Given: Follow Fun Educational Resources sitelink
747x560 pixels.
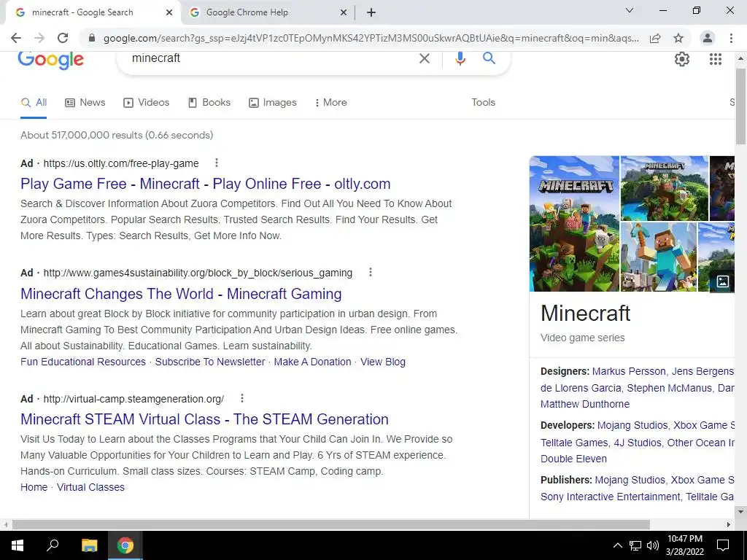Looking at the screenshot, I should [x=83, y=362].
